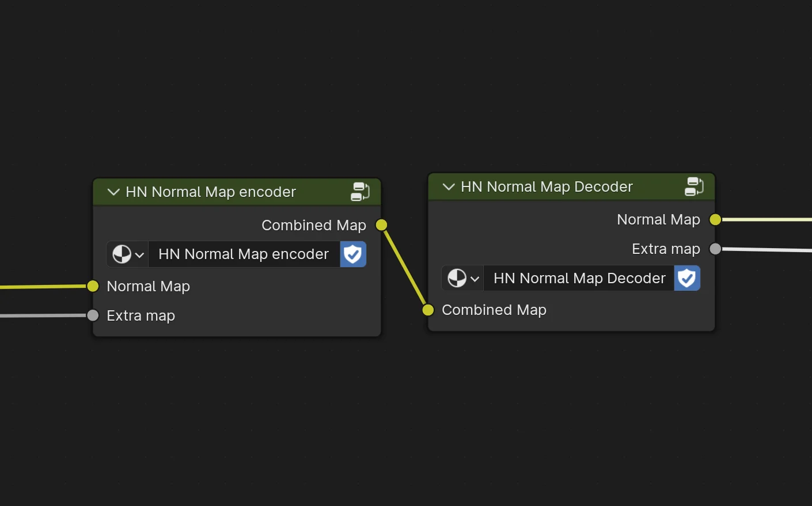Click the shader sphere icon on Decoder node
Screen dimensions: 812x506
pos(457,278)
